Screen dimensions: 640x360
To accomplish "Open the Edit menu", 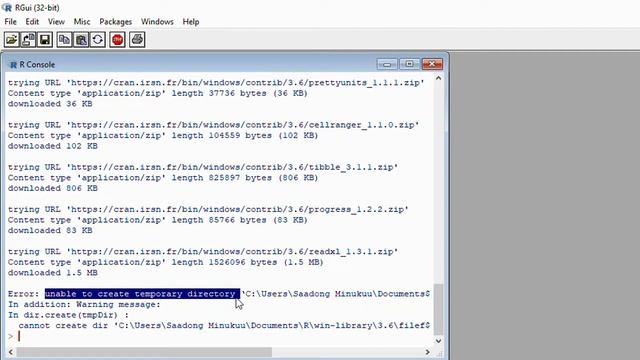I will point(32,22).
